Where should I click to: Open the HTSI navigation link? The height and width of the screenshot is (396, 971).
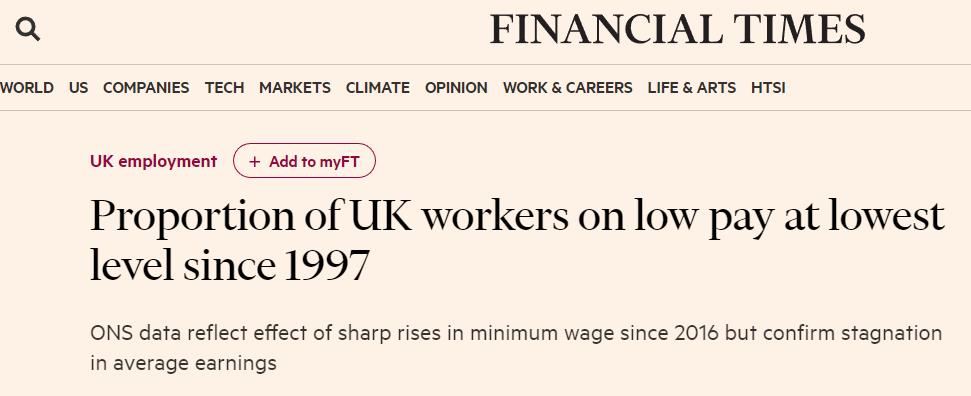pos(769,88)
